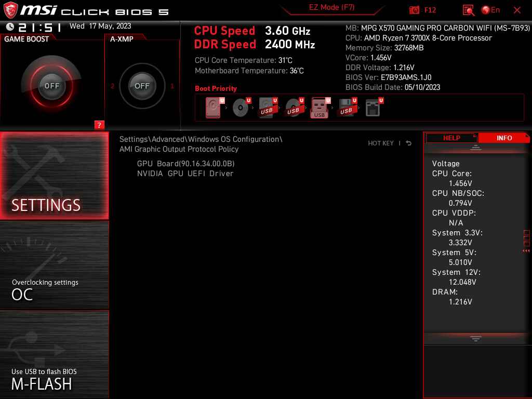Select the USB hard disk boot device
Screen dimensions: 532x399
click(267, 107)
